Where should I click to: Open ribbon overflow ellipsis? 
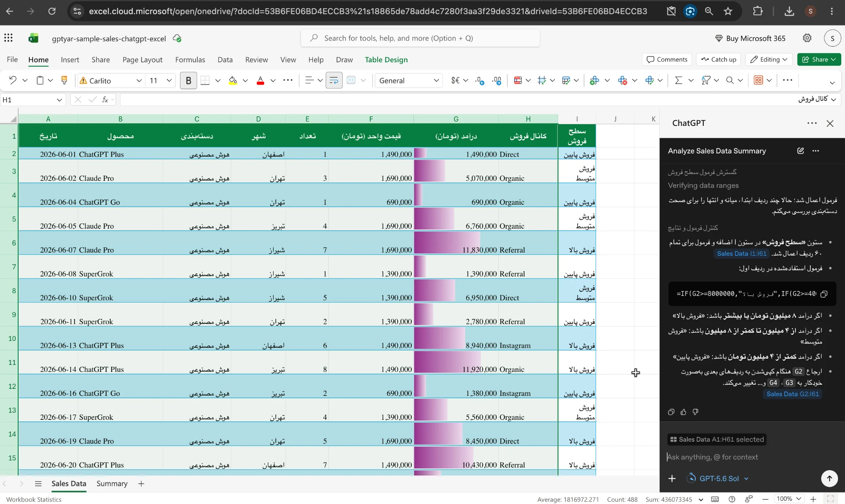coord(787,80)
